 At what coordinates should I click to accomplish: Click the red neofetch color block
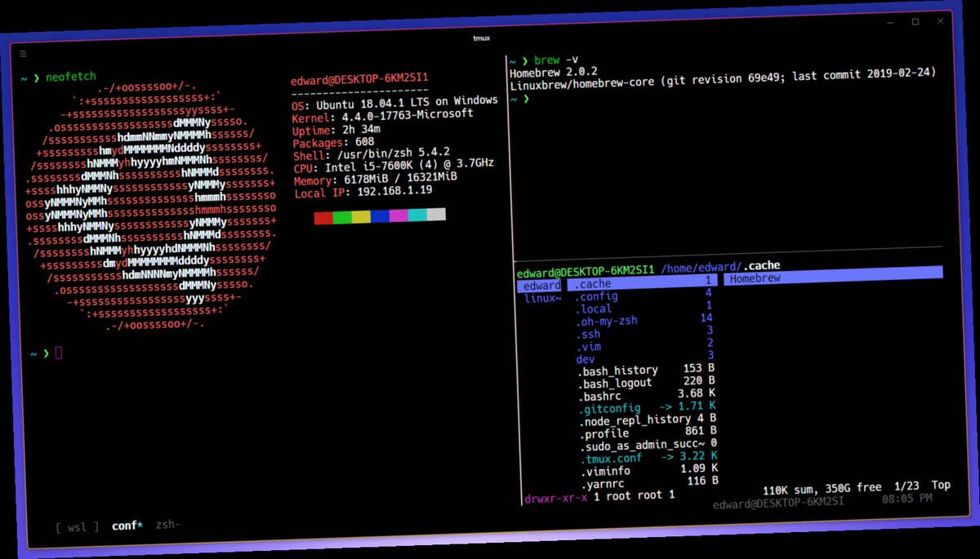pyautogui.click(x=323, y=218)
